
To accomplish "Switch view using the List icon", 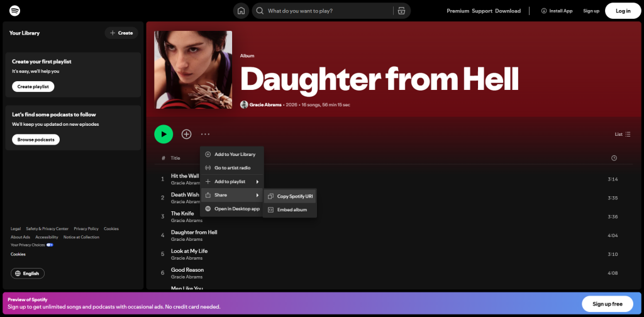I will tap(628, 134).
